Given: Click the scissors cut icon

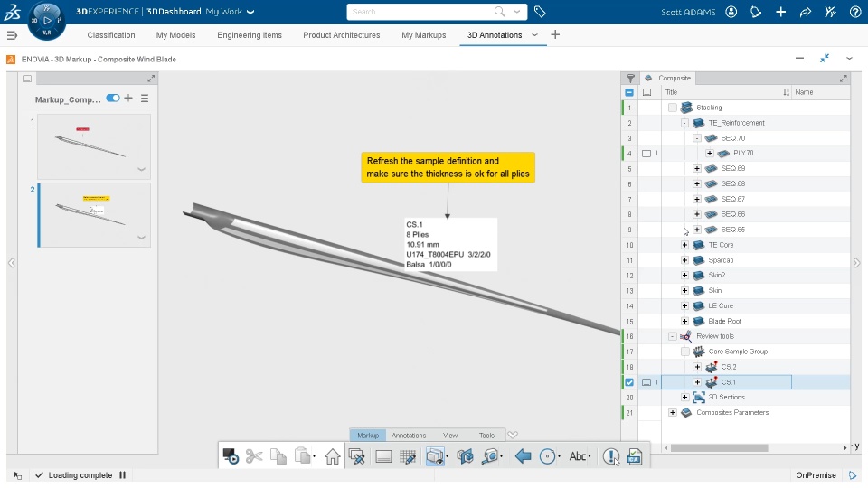Looking at the screenshot, I should coord(254,456).
